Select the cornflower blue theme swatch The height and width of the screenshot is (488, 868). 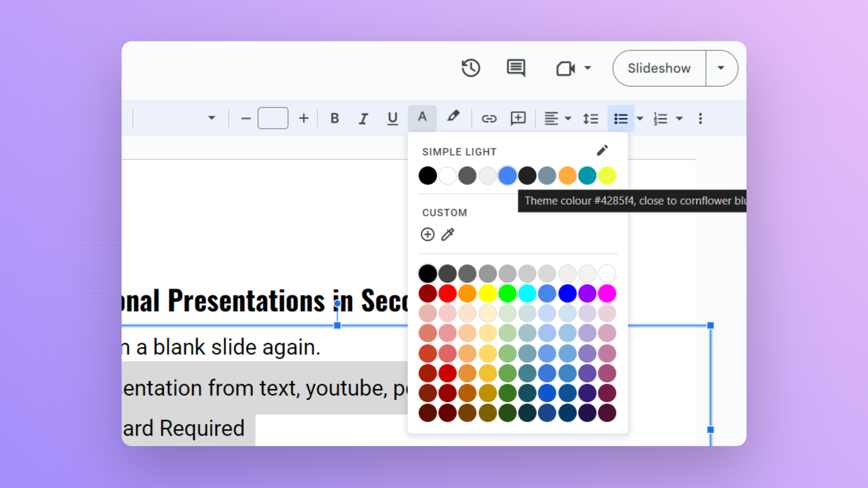tap(507, 176)
